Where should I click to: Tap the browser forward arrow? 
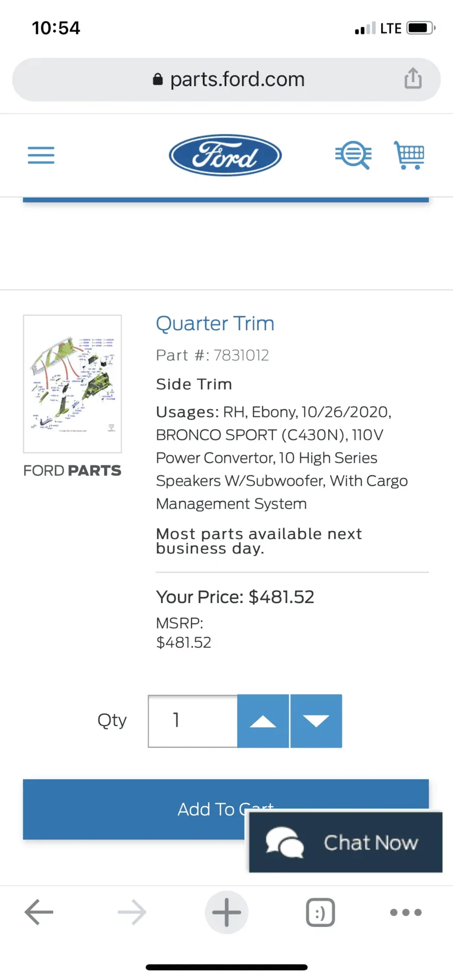pos(132,912)
